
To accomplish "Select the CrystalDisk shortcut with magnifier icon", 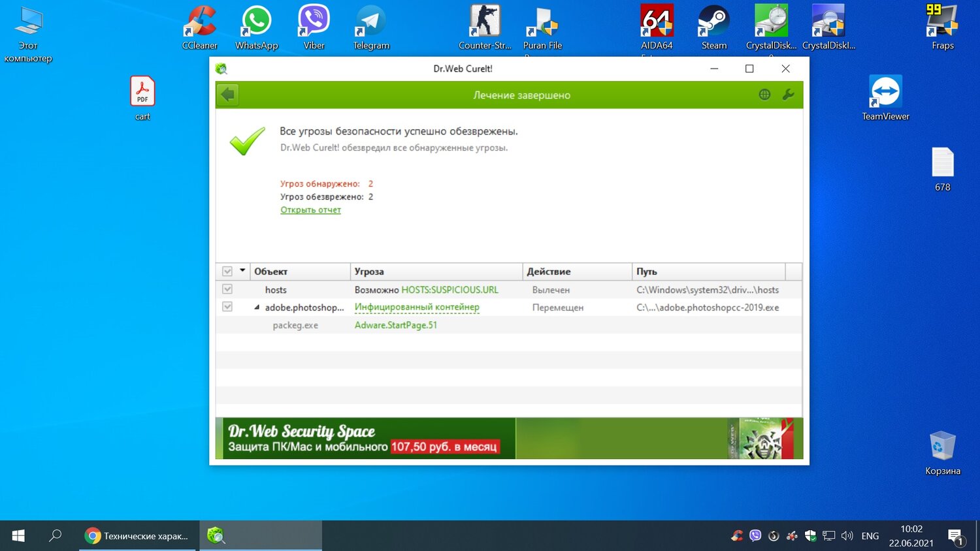I will 828,27.
